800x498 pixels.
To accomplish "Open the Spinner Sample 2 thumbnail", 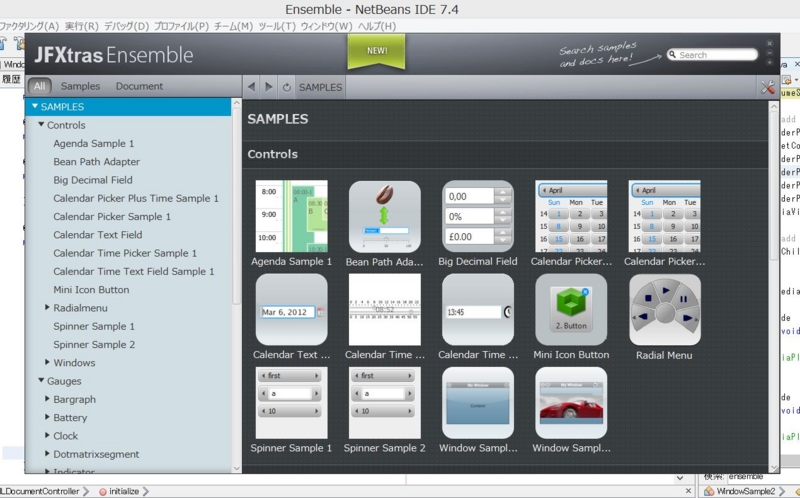I will (385, 403).
